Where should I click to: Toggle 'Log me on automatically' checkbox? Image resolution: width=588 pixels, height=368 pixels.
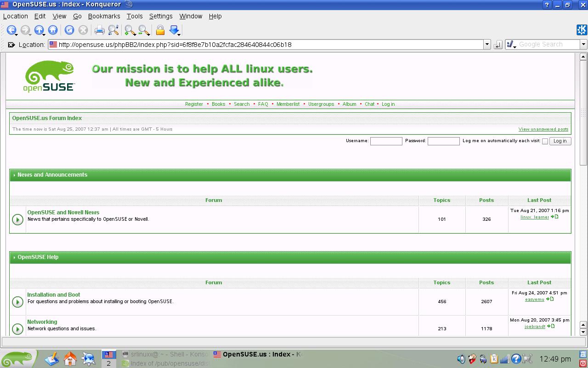(x=545, y=141)
